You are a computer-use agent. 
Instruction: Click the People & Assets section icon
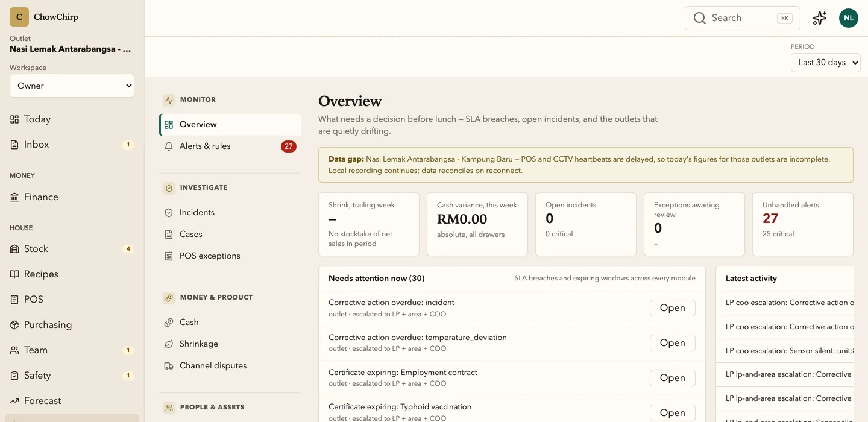click(169, 408)
